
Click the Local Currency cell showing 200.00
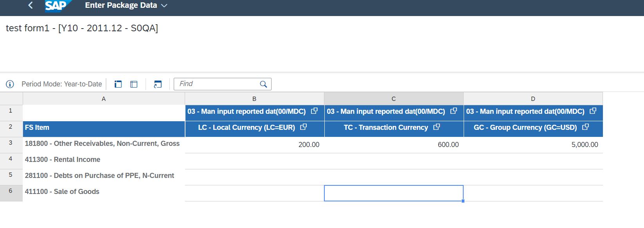tap(254, 145)
